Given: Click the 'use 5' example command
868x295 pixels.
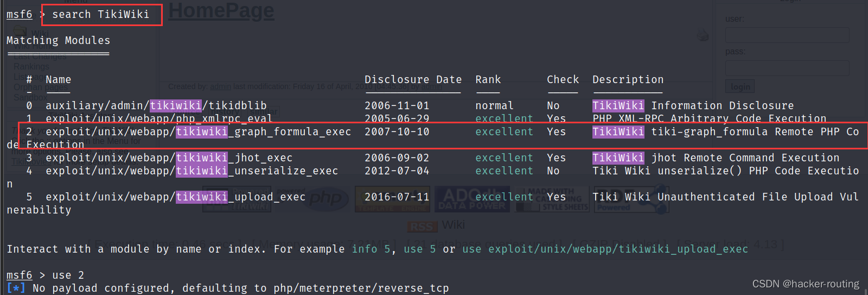Looking at the screenshot, I should [419, 249].
